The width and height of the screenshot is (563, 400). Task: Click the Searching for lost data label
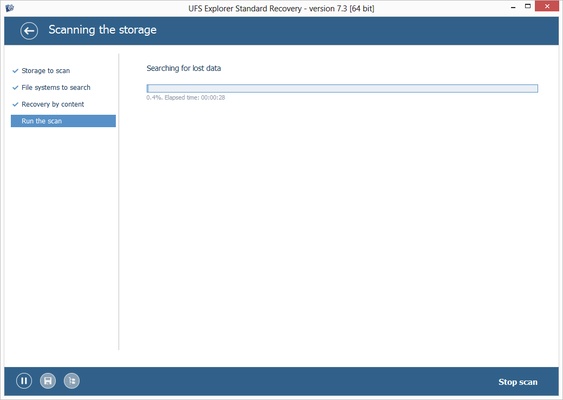click(183, 68)
